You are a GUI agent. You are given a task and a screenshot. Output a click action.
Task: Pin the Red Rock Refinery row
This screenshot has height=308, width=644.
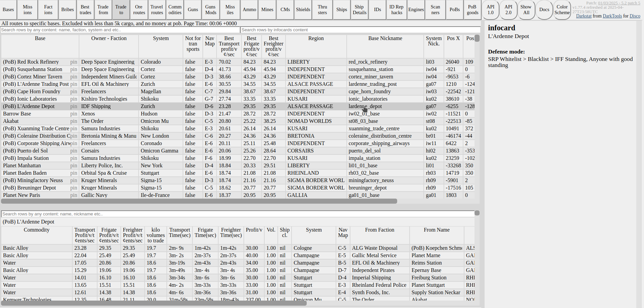pos(74,62)
